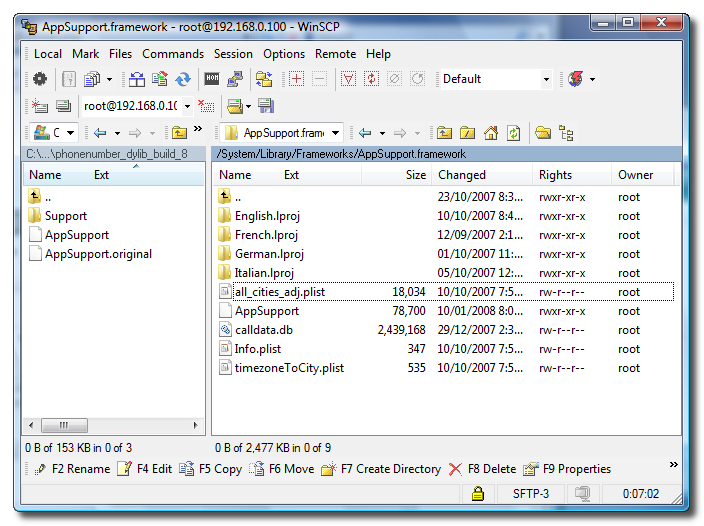Click F5 Copy button

pos(211,469)
